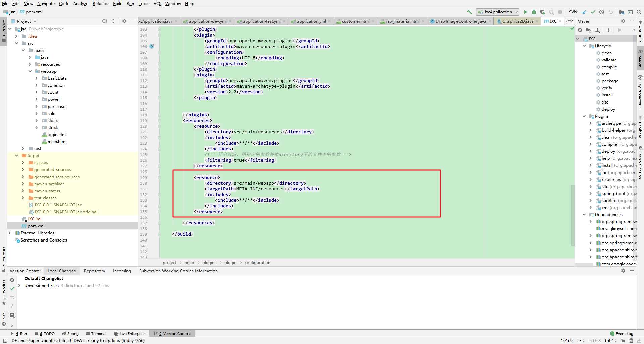Click Java Enterprise tool window button
The image size is (644, 344).
[x=129, y=333]
